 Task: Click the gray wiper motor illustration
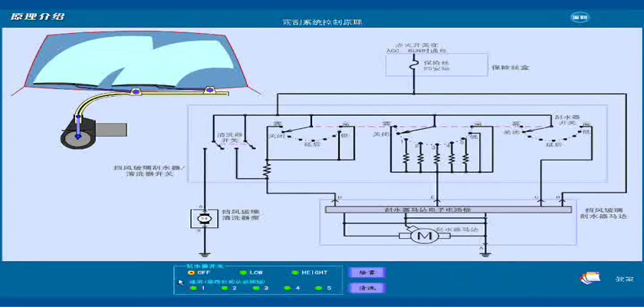coord(95,132)
